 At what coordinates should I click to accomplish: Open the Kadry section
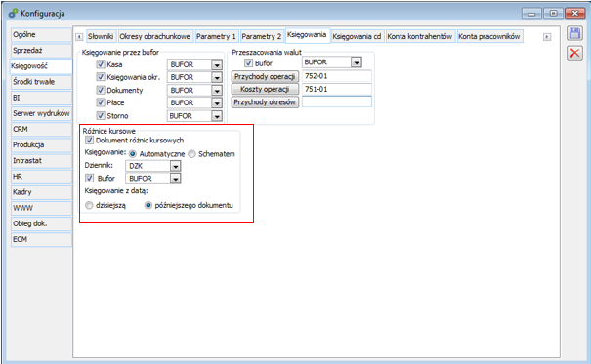tap(41, 192)
